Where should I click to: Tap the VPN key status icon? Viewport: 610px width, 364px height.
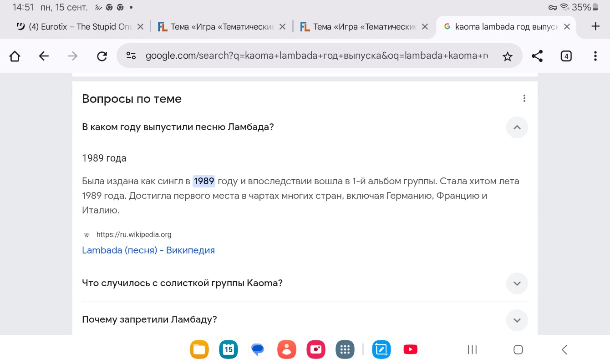[553, 7]
